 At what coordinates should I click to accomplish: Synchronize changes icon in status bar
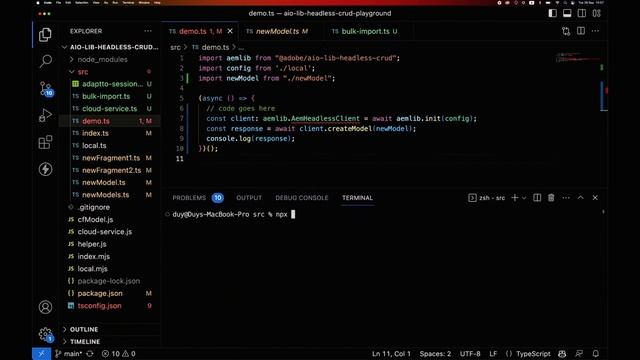tap(90, 354)
